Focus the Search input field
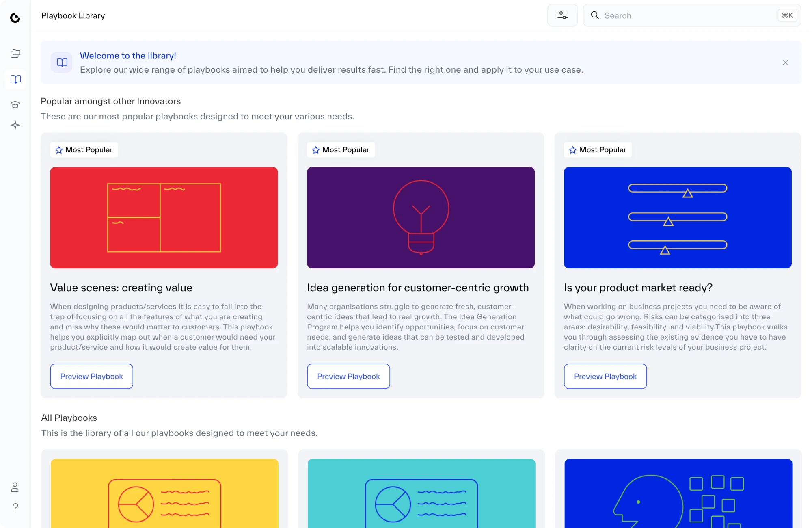Image resolution: width=812 pixels, height=528 pixels. tap(692, 15)
